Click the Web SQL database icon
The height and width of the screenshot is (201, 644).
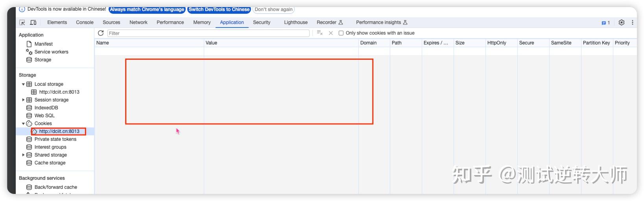[x=29, y=116]
